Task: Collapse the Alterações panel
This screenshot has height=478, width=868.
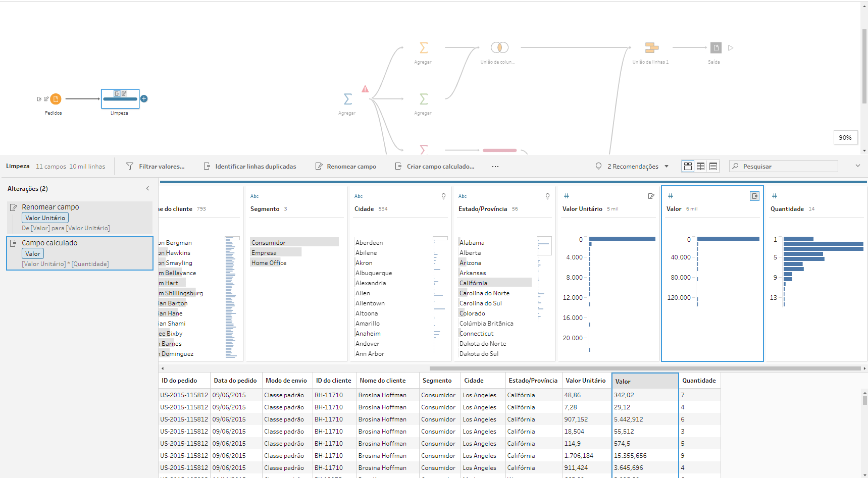Action: (x=147, y=188)
